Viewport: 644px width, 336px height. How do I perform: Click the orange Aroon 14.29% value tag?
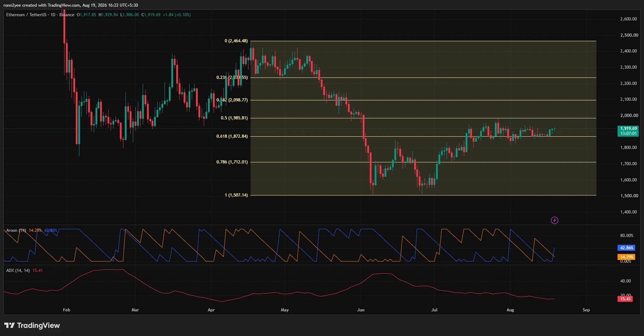tap(626, 257)
